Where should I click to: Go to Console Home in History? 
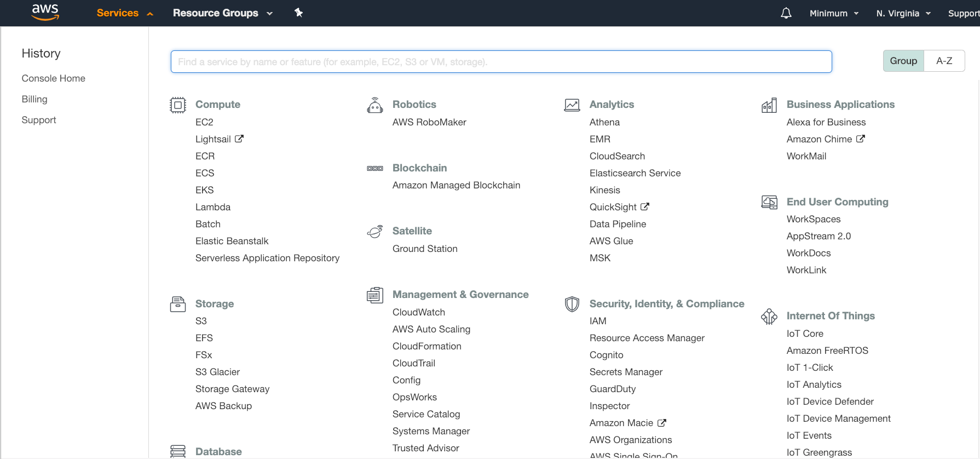[x=54, y=78]
